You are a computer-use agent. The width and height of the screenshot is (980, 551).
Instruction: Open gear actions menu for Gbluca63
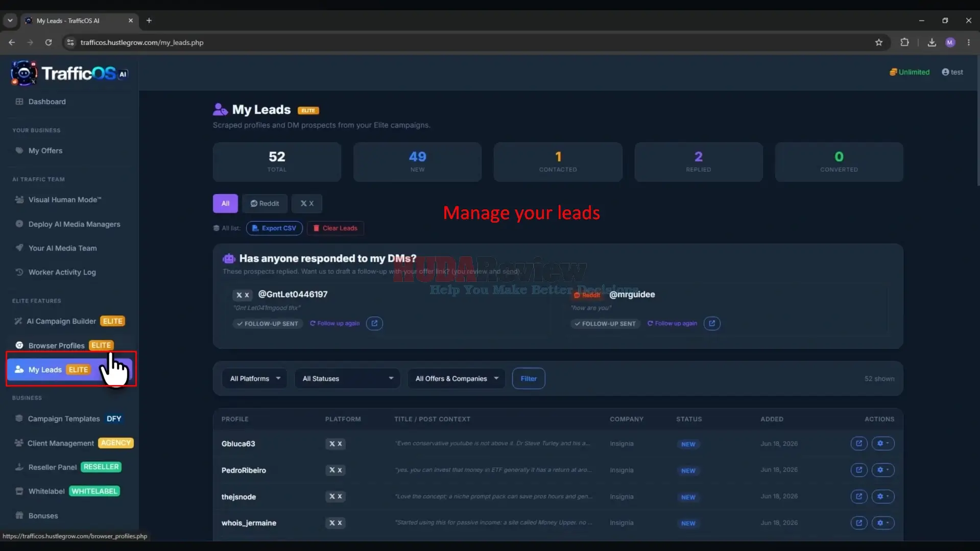coord(883,443)
